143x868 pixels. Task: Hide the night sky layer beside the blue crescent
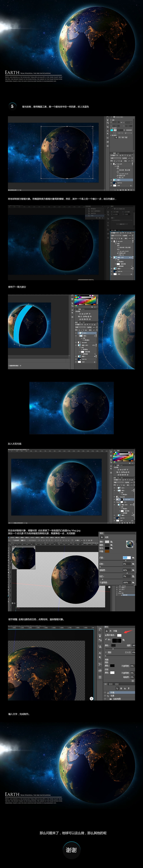point(76,359)
